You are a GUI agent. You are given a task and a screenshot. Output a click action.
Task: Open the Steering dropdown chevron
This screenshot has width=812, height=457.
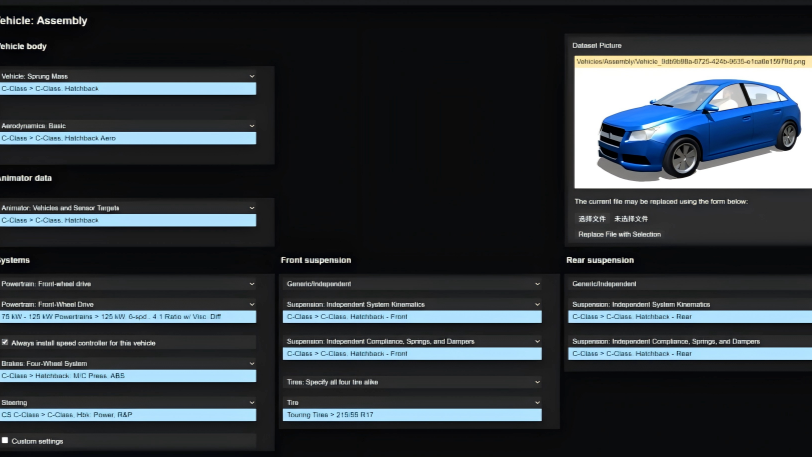(252, 403)
